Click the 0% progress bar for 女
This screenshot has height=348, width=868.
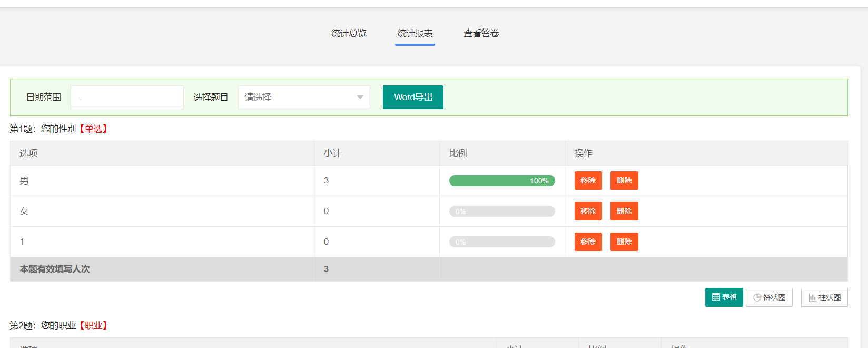click(502, 211)
